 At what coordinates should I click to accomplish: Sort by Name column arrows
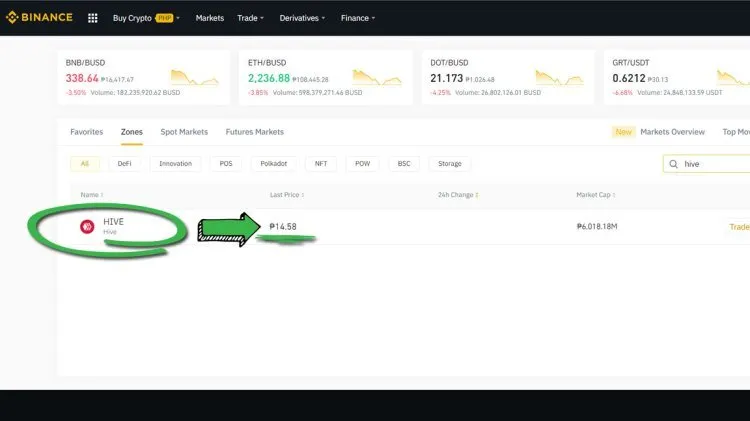point(102,195)
